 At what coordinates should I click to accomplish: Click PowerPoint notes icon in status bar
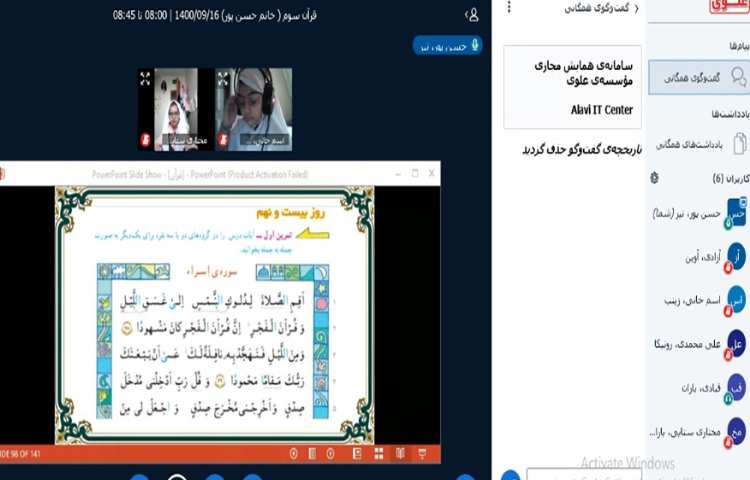click(312, 454)
